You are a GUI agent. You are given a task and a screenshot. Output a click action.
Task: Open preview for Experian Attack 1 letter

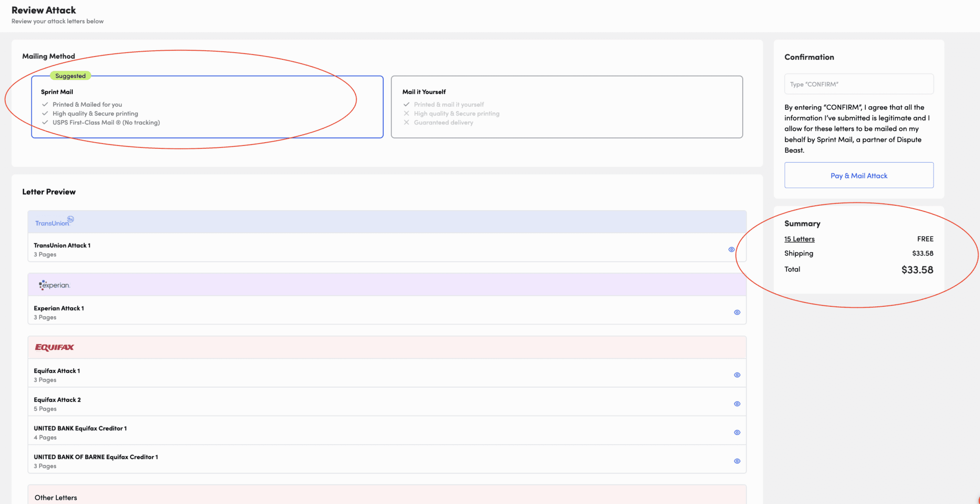(736, 312)
